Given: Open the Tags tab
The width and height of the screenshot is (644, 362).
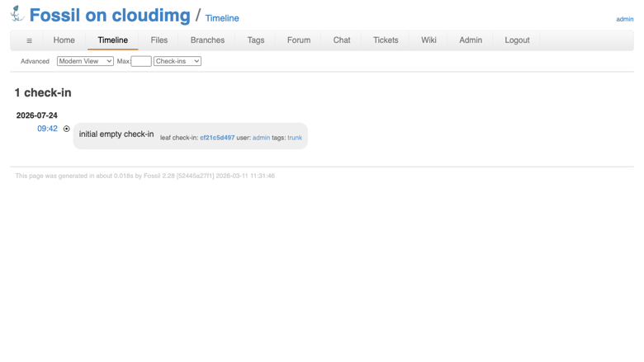Looking at the screenshot, I should [255, 40].
